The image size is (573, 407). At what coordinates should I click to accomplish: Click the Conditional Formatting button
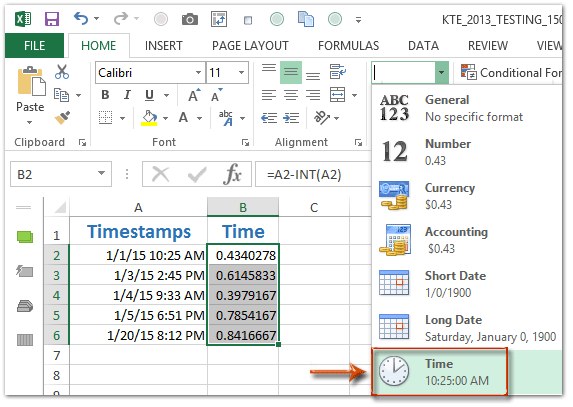(511, 72)
